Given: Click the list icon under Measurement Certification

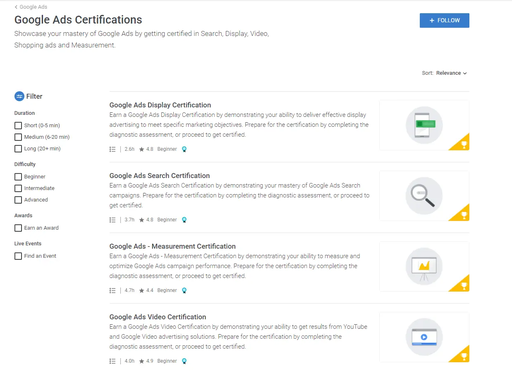Looking at the screenshot, I should [x=112, y=291].
